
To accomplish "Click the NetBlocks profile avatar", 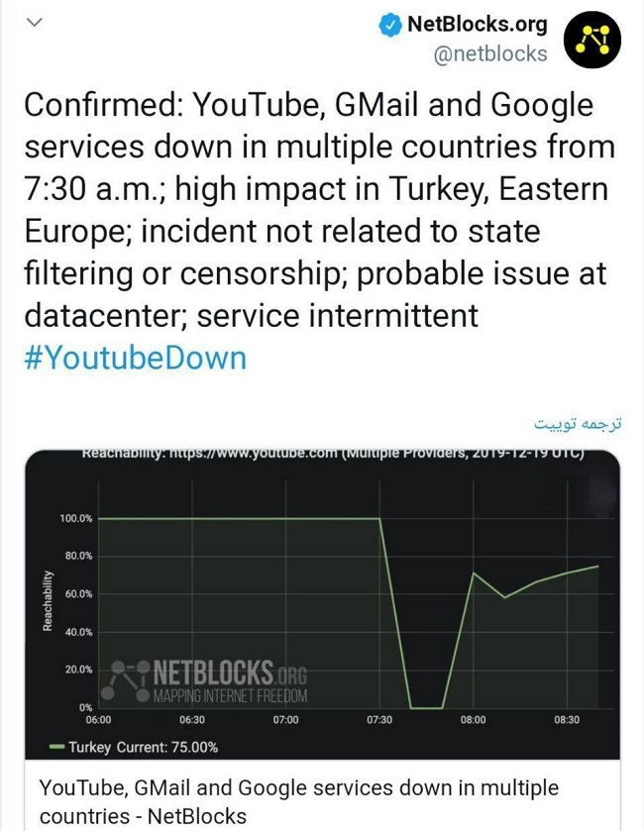I will coord(591,40).
